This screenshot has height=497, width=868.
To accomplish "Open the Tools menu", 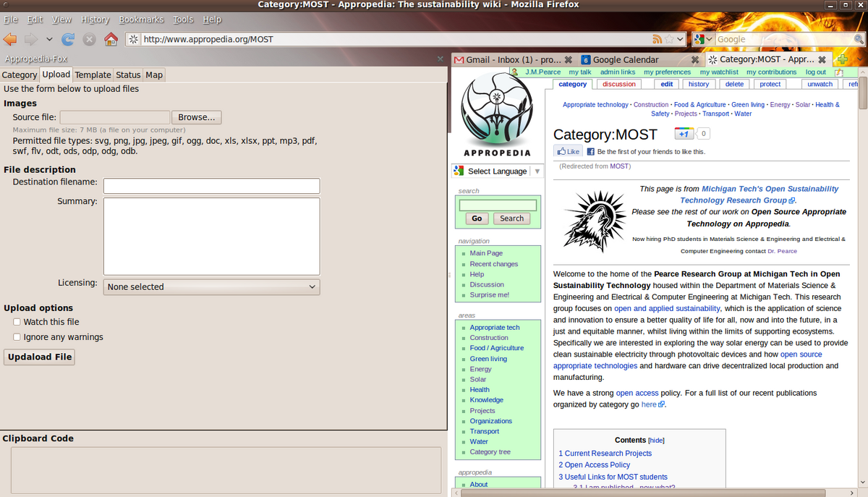I will [x=183, y=20].
